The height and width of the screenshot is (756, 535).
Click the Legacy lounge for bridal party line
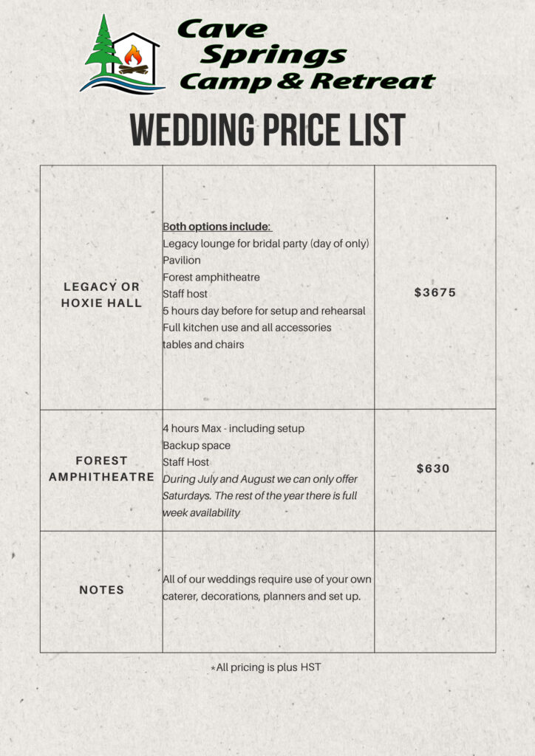265,244
